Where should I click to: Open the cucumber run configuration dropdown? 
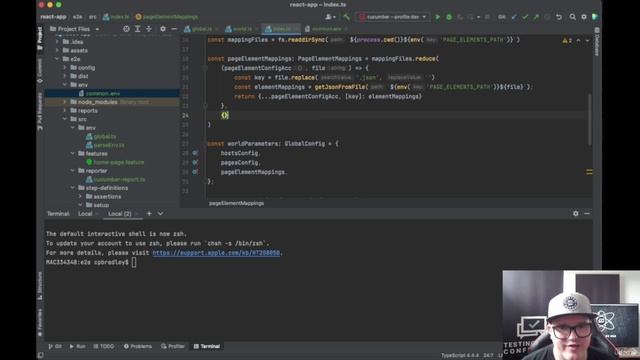pos(393,17)
